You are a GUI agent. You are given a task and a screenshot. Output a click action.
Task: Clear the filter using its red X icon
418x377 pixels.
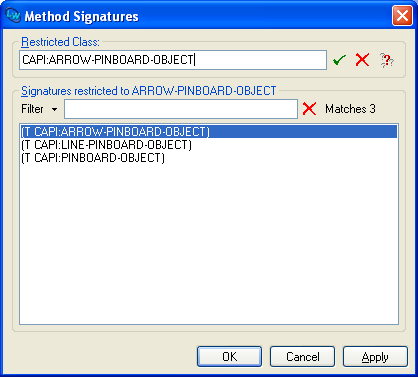[309, 109]
